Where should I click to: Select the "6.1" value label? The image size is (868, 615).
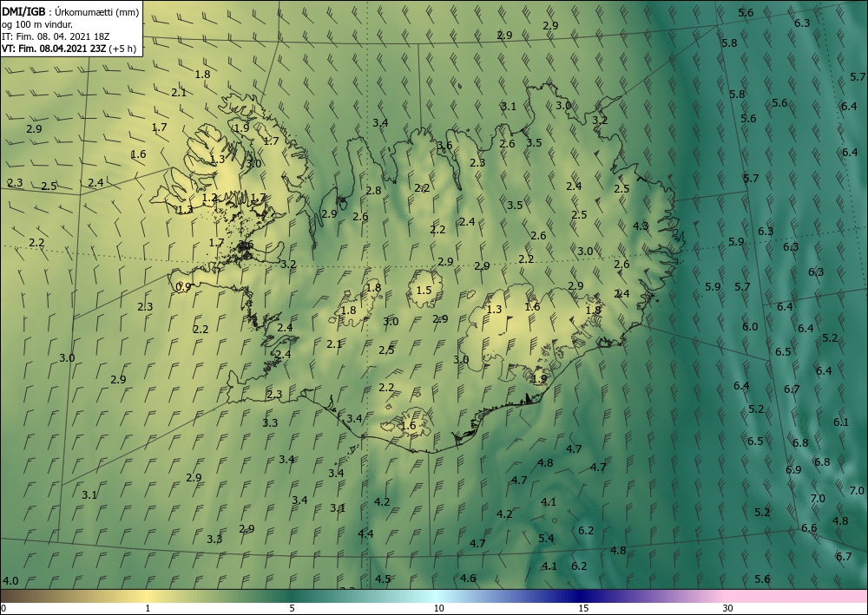tap(841, 422)
